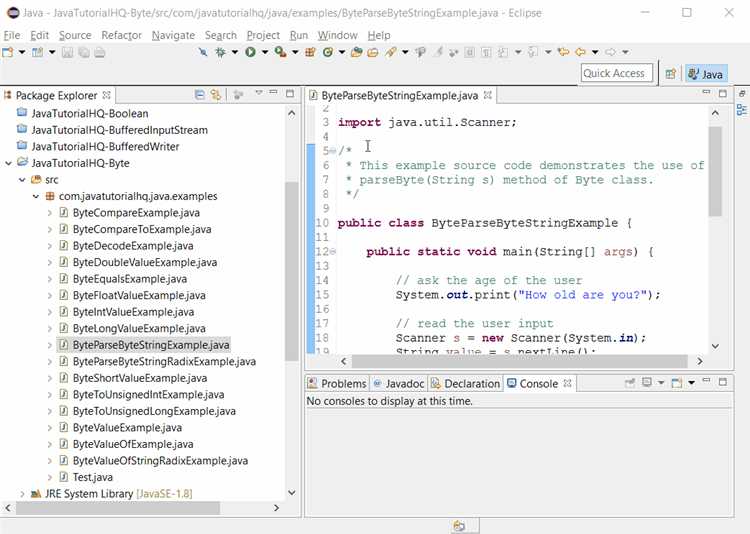Screen dimensions: 750x534
Task: Collapse the com.javatutorialhq.java.examples package
Action: tap(36, 196)
